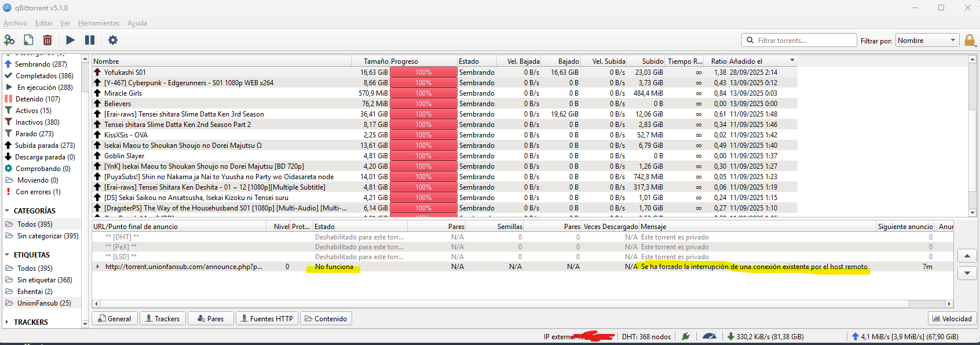Collapse the CATEGORÍAS section
980x345 pixels.
(8, 211)
